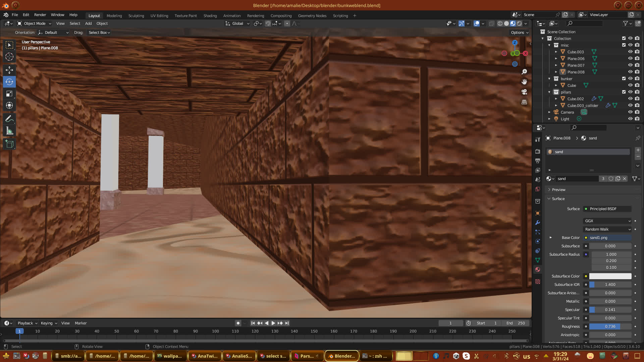Image resolution: width=644 pixels, height=362 pixels.
Task: Expand the Preview panel
Action: (558, 190)
